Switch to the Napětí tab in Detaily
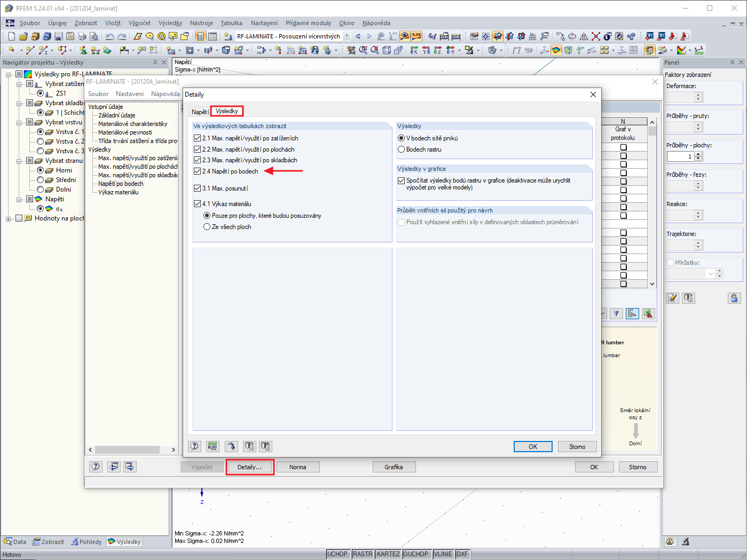The width and height of the screenshot is (747, 560). click(200, 112)
